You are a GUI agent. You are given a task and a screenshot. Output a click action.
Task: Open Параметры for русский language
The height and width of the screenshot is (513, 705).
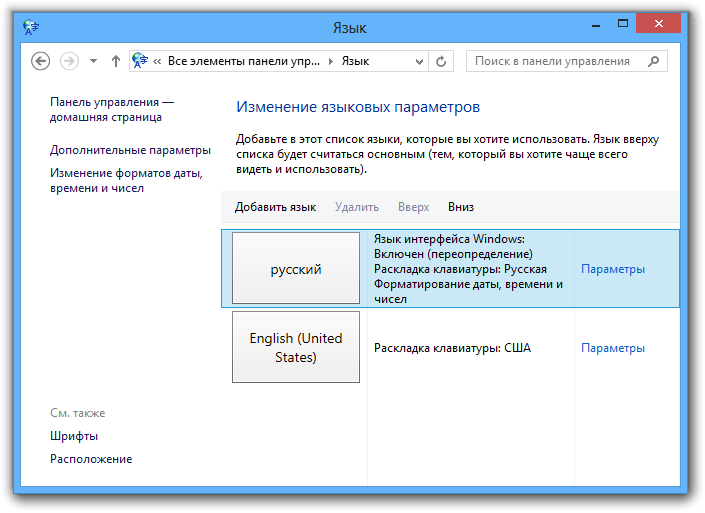(612, 269)
